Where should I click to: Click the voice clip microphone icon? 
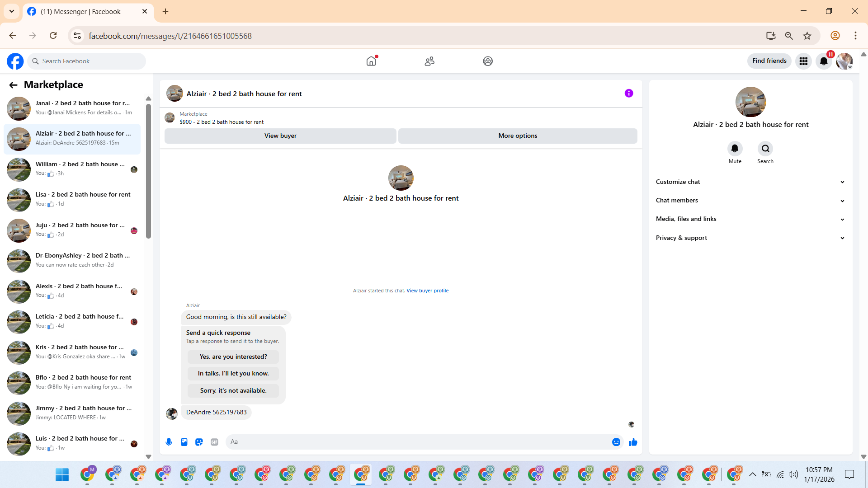click(x=169, y=442)
